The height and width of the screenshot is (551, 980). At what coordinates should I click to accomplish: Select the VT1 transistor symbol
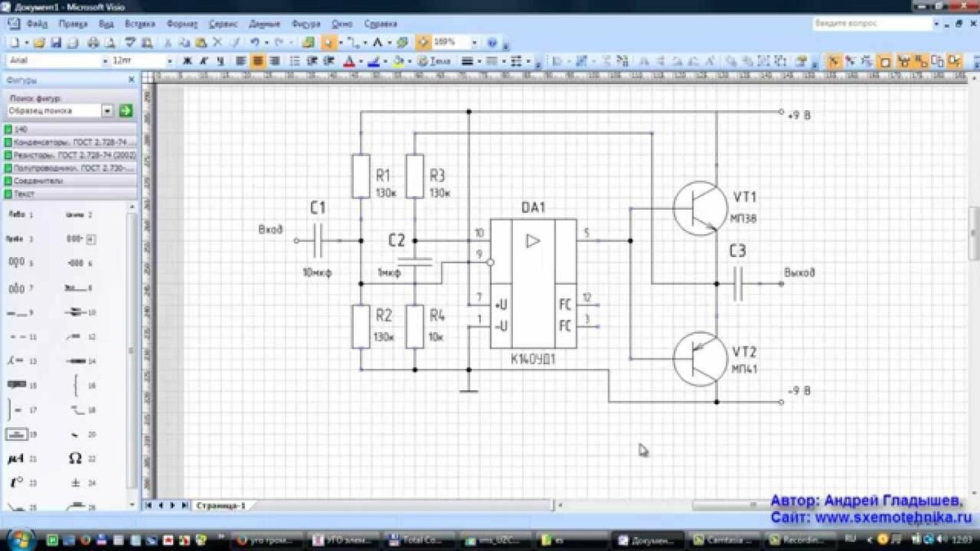coord(701,209)
